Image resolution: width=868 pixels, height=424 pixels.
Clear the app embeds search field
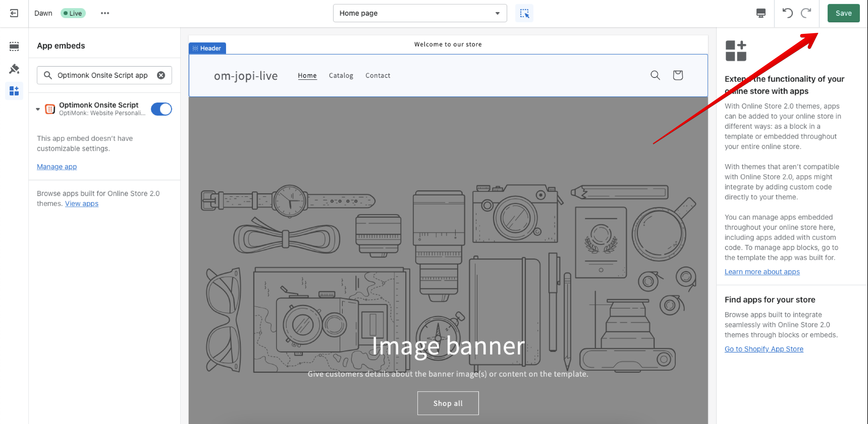click(161, 75)
